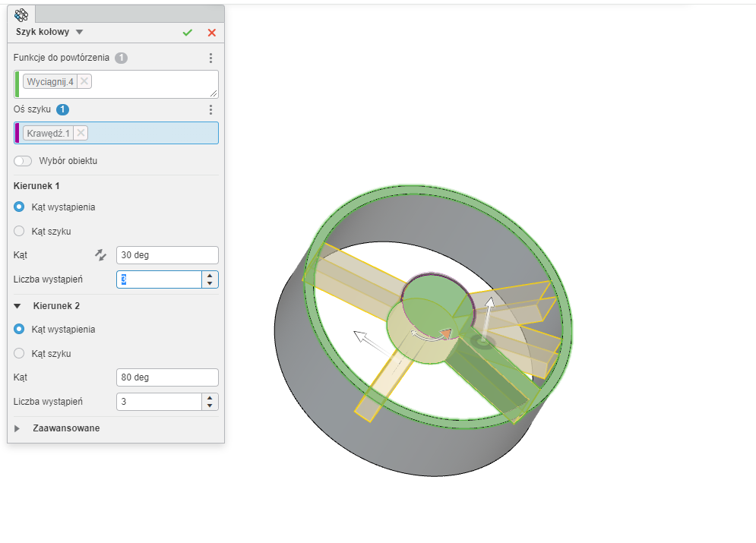Expand the Zaawansowane section
The height and width of the screenshot is (543, 756).
18,428
